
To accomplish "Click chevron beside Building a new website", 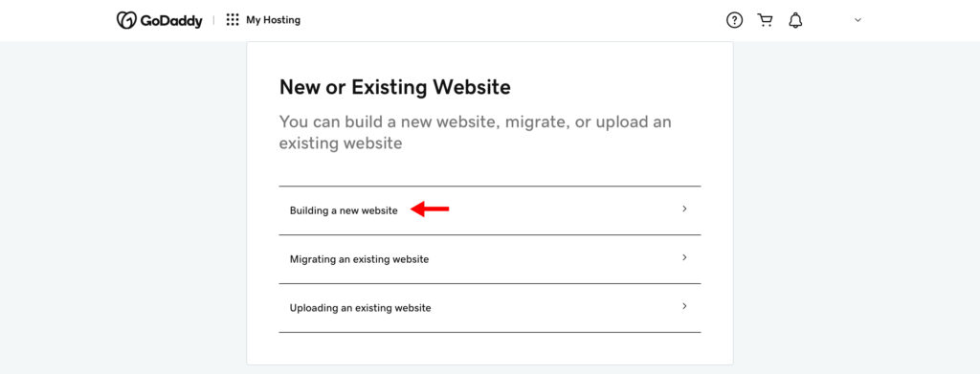I will 684,209.
